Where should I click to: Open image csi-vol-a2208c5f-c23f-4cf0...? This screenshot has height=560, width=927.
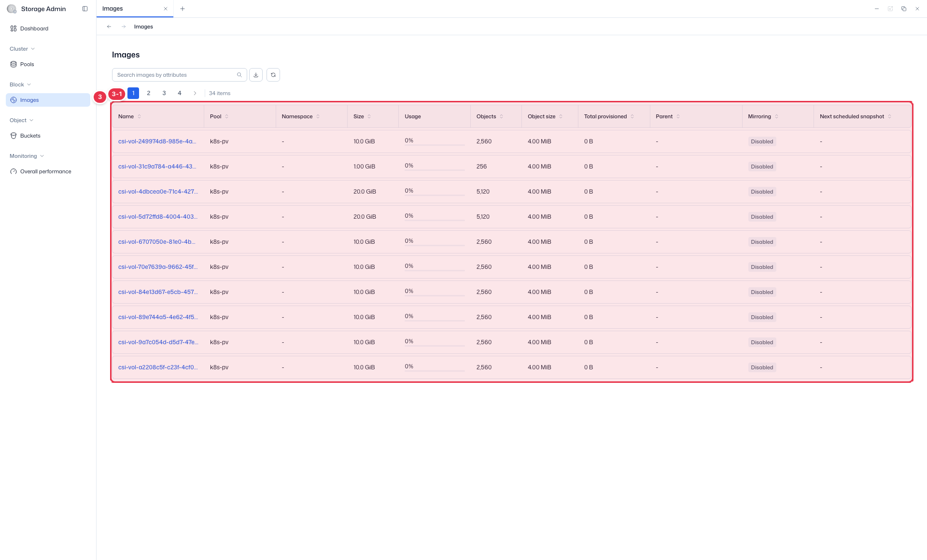(158, 367)
